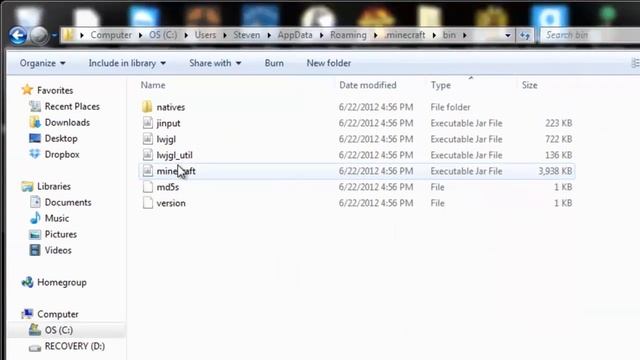This screenshot has height=360, width=640.
Task: Click the Downloads folder icon in sidebar
Action: click(x=35, y=122)
